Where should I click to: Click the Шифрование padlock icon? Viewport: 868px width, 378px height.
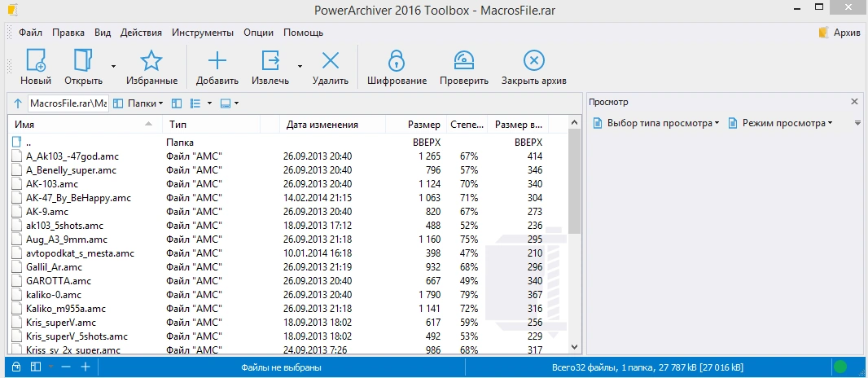pyautogui.click(x=397, y=59)
